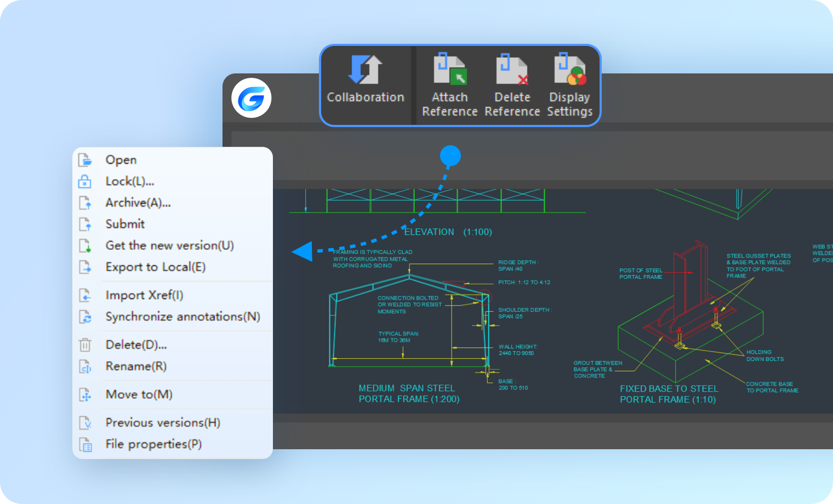Open File properties(P) from the menu

(x=153, y=444)
